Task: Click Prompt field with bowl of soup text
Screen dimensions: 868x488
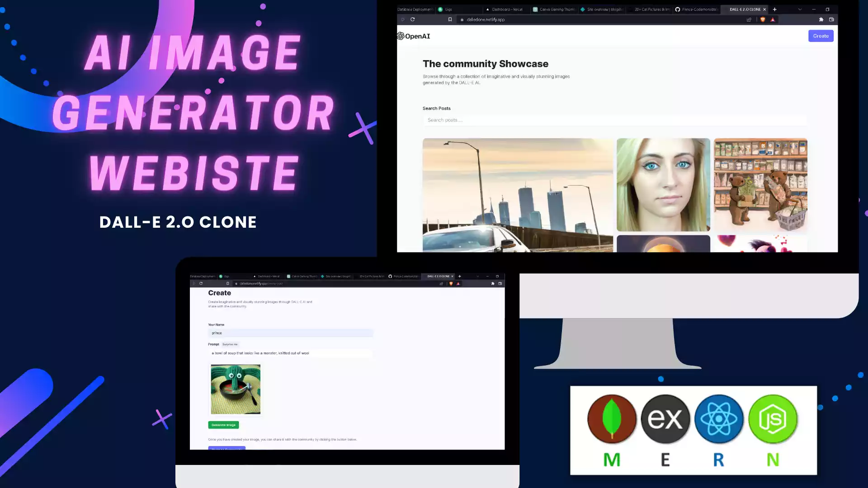Action: point(290,353)
